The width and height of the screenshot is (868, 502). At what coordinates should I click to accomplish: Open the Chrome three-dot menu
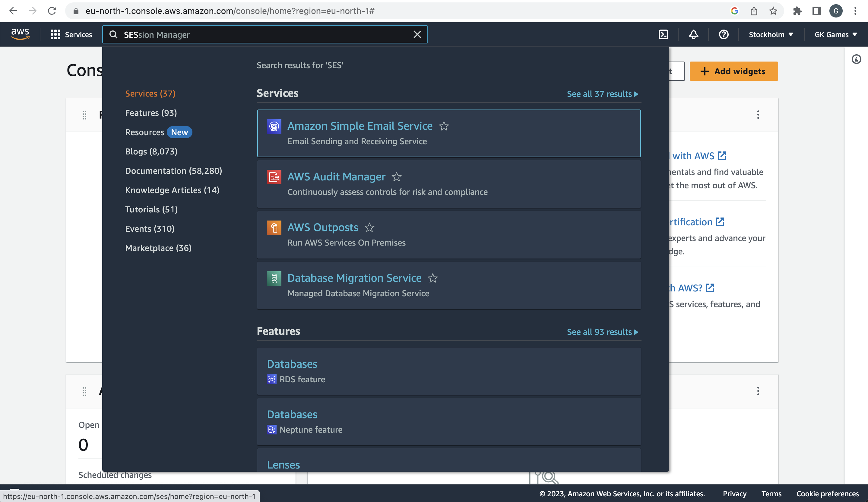(855, 11)
